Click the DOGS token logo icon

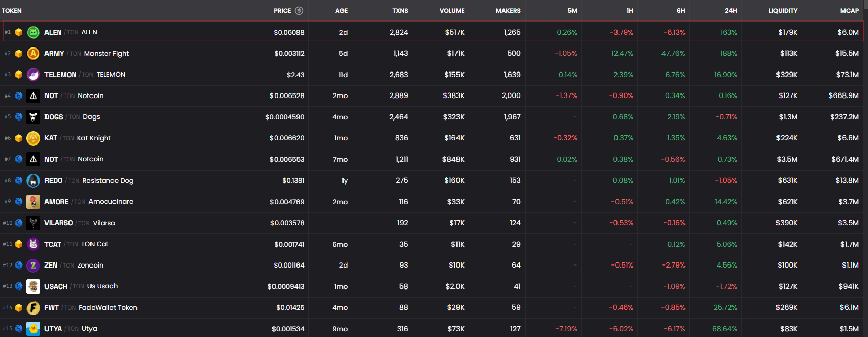coord(33,117)
